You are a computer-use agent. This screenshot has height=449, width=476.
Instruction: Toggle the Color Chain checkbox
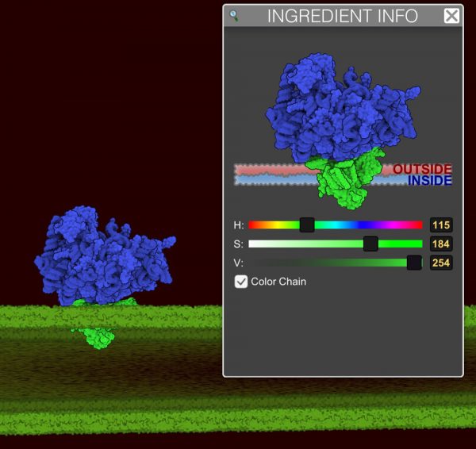(x=241, y=282)
